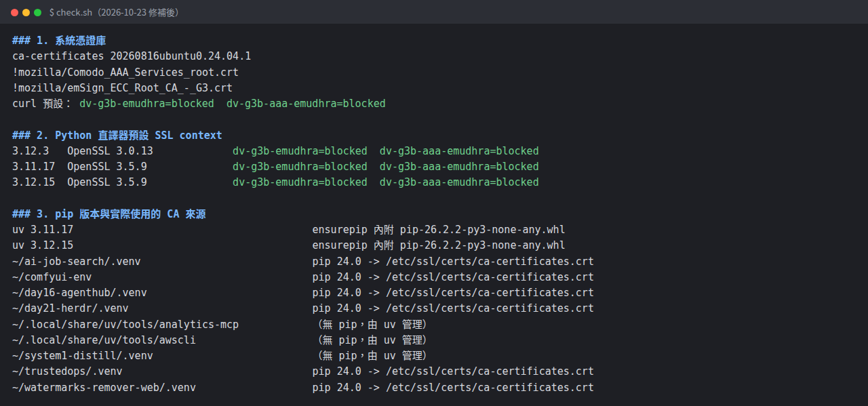Click the "curl 預設" label
Screen dimensions: 868x406
point(41,104)
